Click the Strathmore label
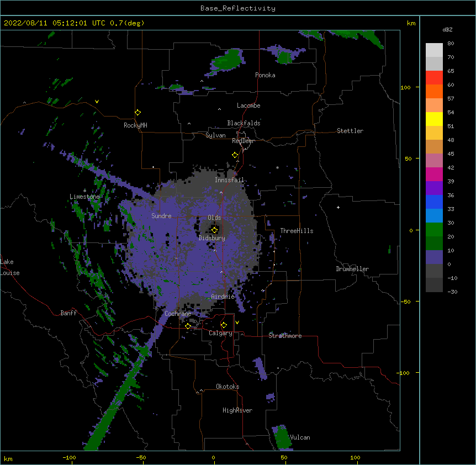Viewport: 476px width, 465px height. click(285, 336)
